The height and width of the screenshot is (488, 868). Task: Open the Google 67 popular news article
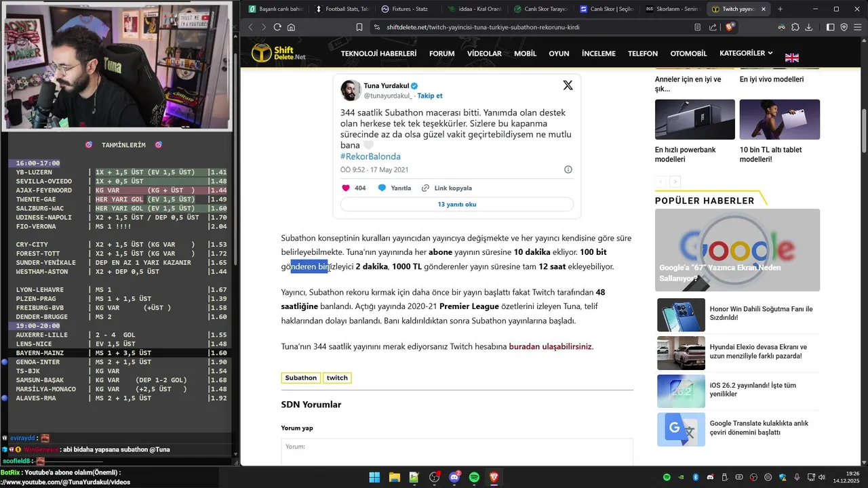737,250
